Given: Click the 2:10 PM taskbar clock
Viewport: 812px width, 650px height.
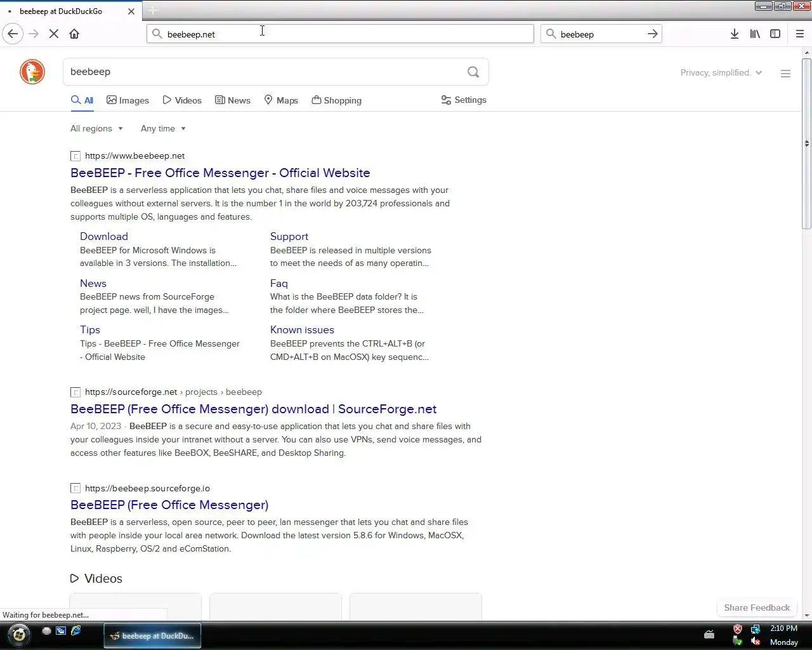Looking at the screenshot, I should [783, 628].
